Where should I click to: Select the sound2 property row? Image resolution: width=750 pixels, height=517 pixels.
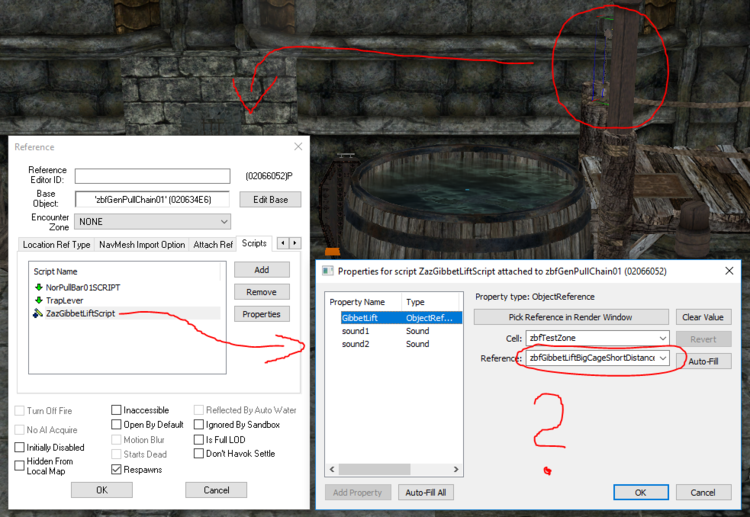pyautogui.click(x=401, y=344)
